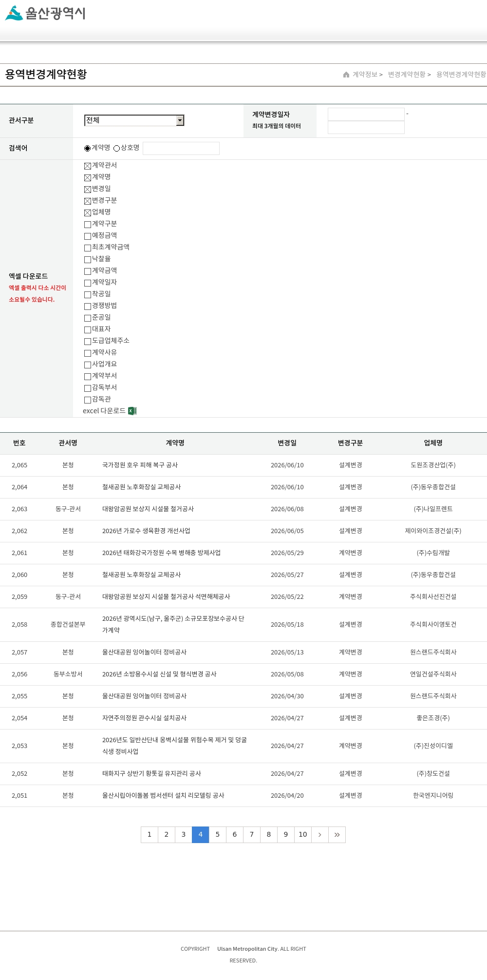
Task: Click 계약정보 breadcrumb link
Action: pyautogui.click(x=365, y=75)
